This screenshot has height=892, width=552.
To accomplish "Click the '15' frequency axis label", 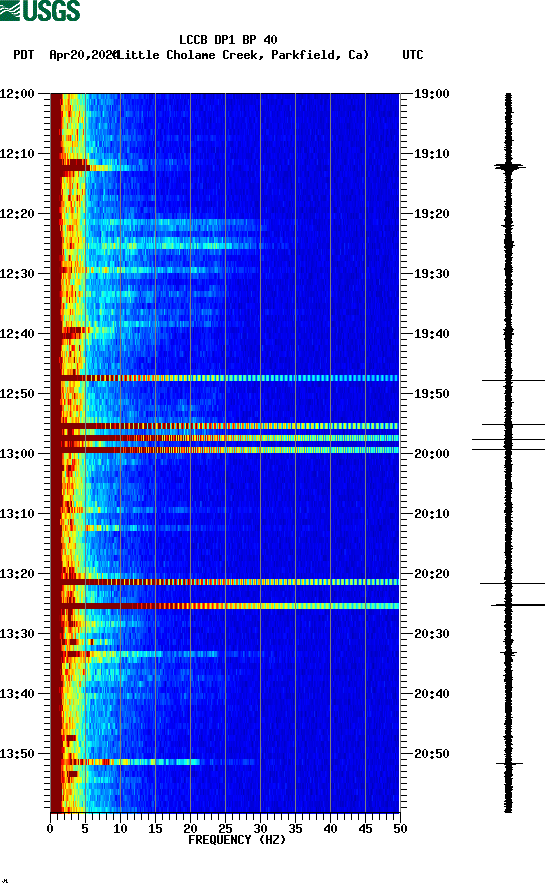I will click(155, 828).
